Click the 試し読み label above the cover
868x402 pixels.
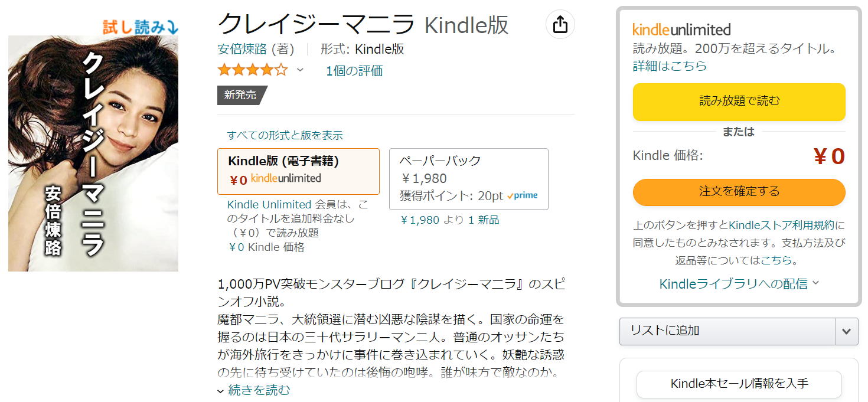141,27
